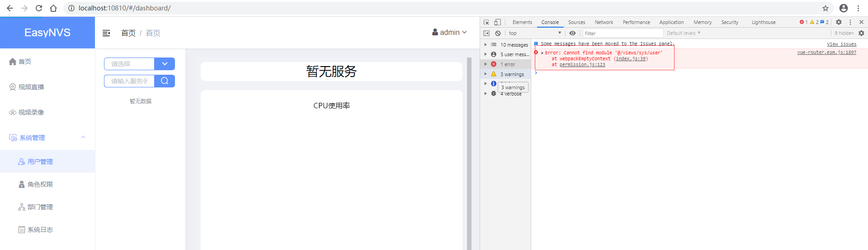The width and height of the screenshot is (868, 250).
Task: Switch to the Application tab
Action: pyautogui.click(x=671, y=22)
